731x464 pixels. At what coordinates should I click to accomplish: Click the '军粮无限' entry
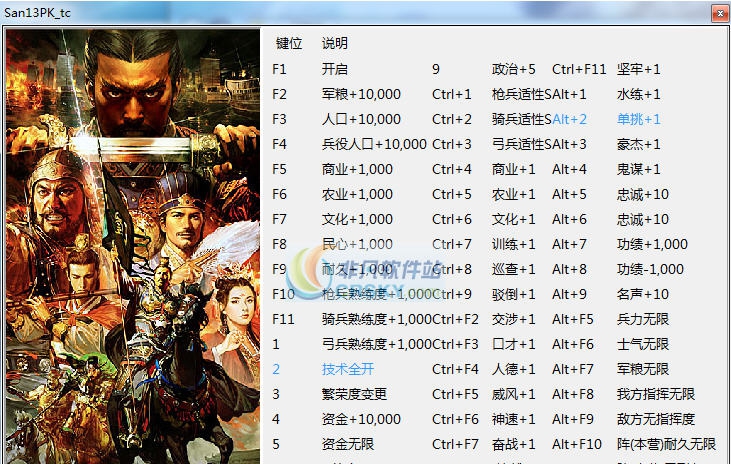click(x=642, y=369)
